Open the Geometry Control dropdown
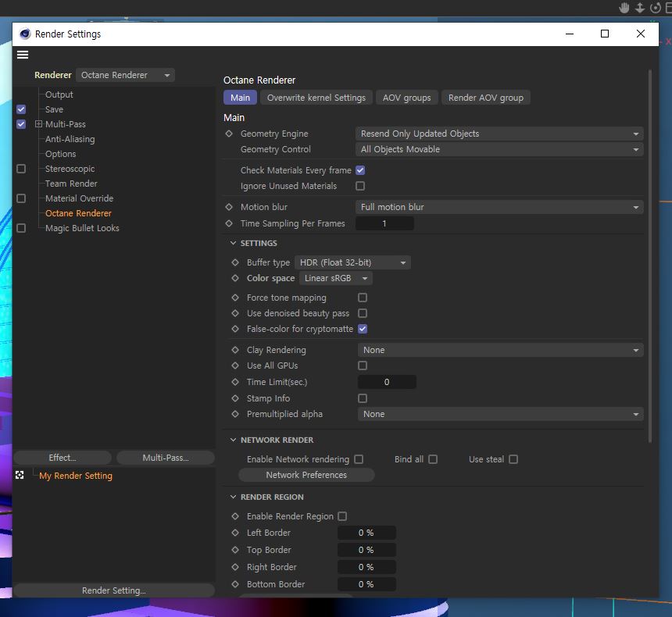Screen dimensions: 672x617 click(499, 149)
